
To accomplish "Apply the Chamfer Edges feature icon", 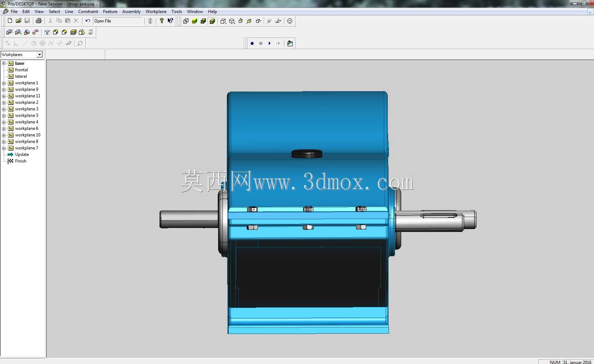I will click(64, 32).
